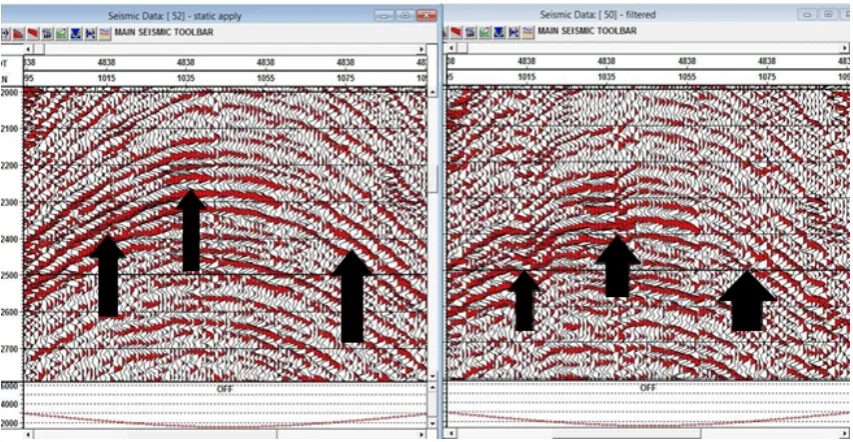Click bottom scrollbar left arrow in filtered window
The image size is (853, 442).
[x=449, y=434]
